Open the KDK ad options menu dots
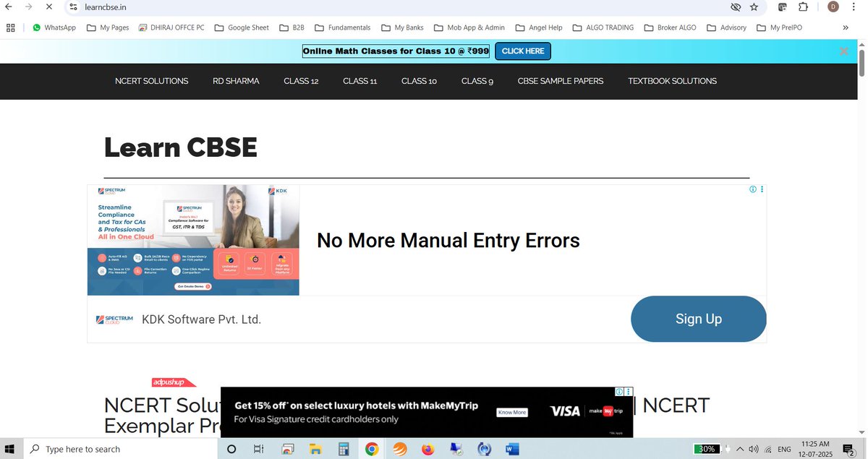Viewport: 868px width, 459px height. [762, 189]
